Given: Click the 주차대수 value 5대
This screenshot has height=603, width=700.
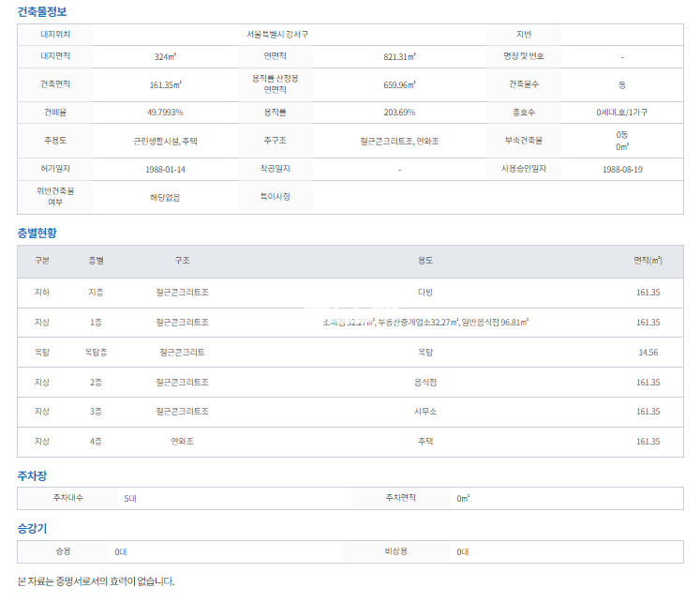Looking at the screenshot, I should coord(130,498).
